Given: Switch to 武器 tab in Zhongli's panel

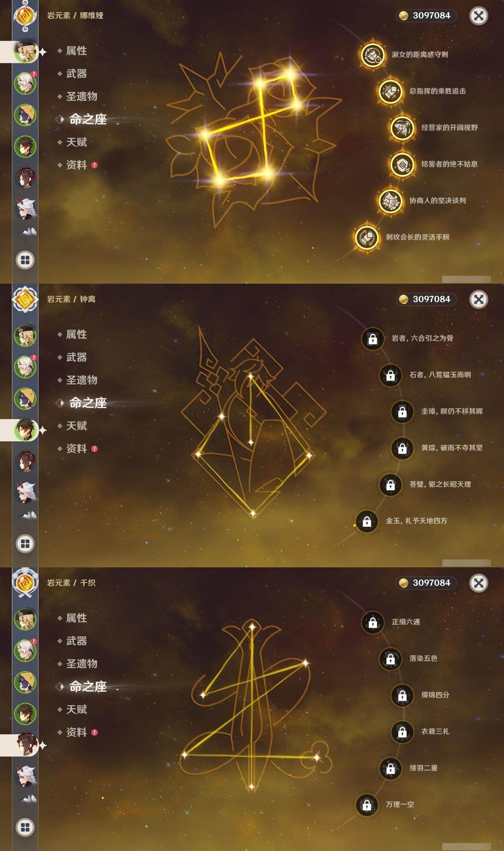Looking at the screenshot, I should click(x=76, y=357).
